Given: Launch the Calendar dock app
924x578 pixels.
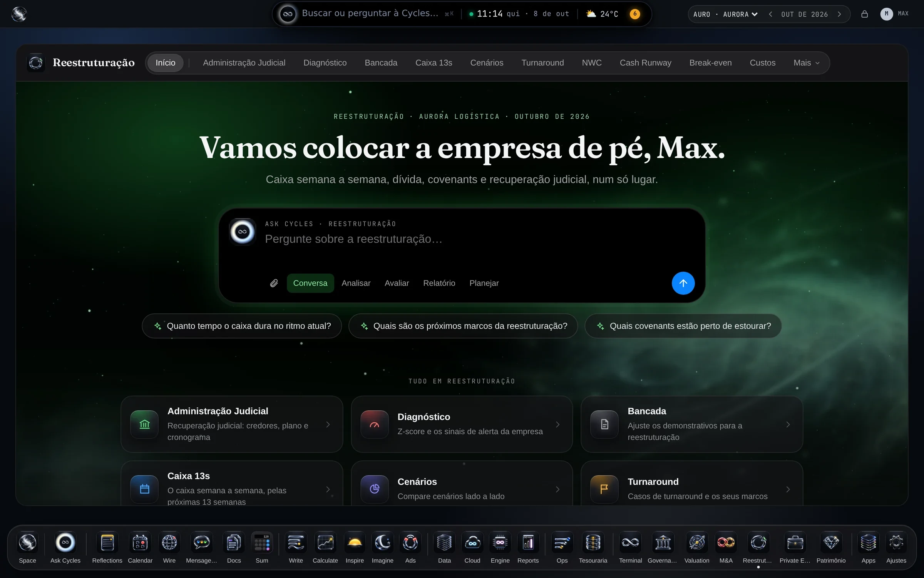Looking at the screenshot, I should (x=140, y=543).
